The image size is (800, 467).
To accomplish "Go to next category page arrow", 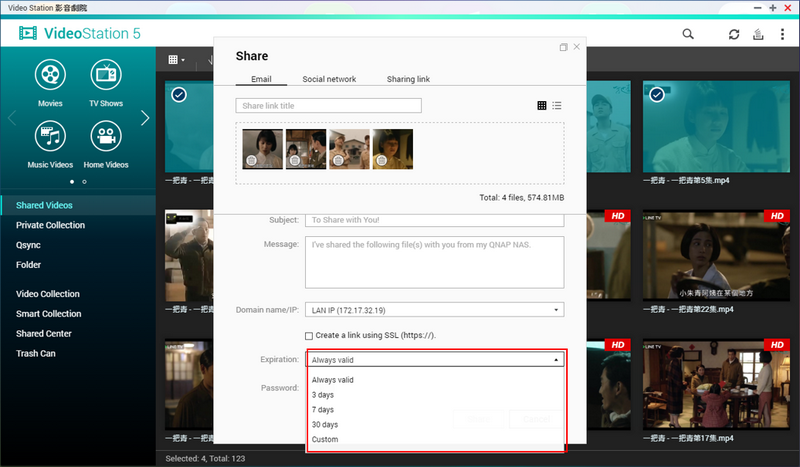I will click(x=145, y=118).
